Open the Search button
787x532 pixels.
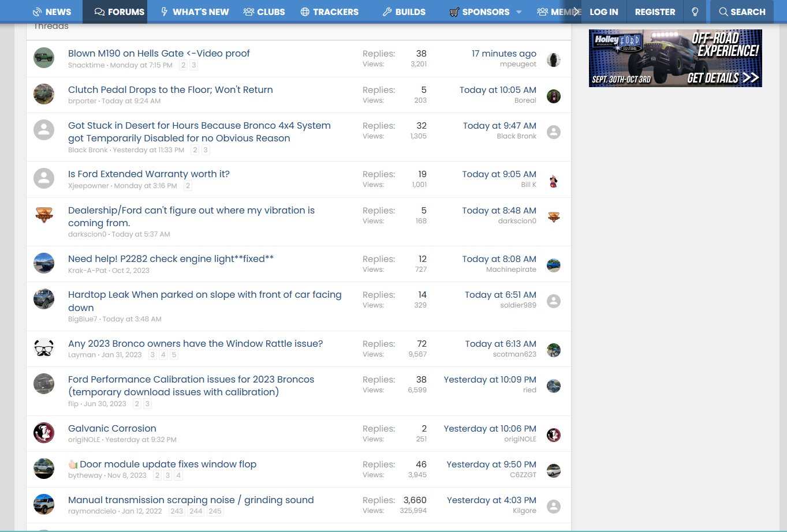[742, 12]
